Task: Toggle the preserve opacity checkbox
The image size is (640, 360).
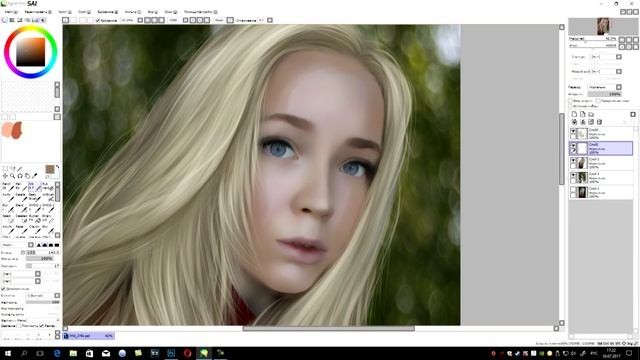Action: pos(571,100)
